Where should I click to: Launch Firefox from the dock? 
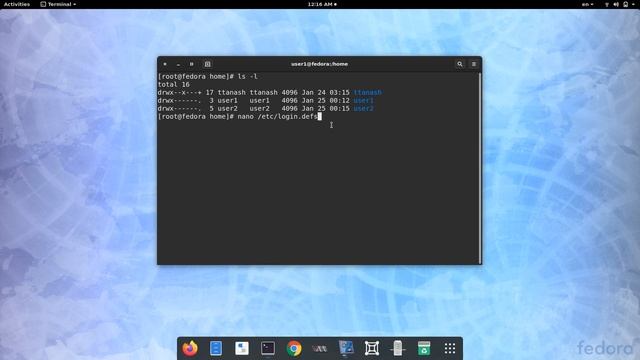[x=190, y=348]
